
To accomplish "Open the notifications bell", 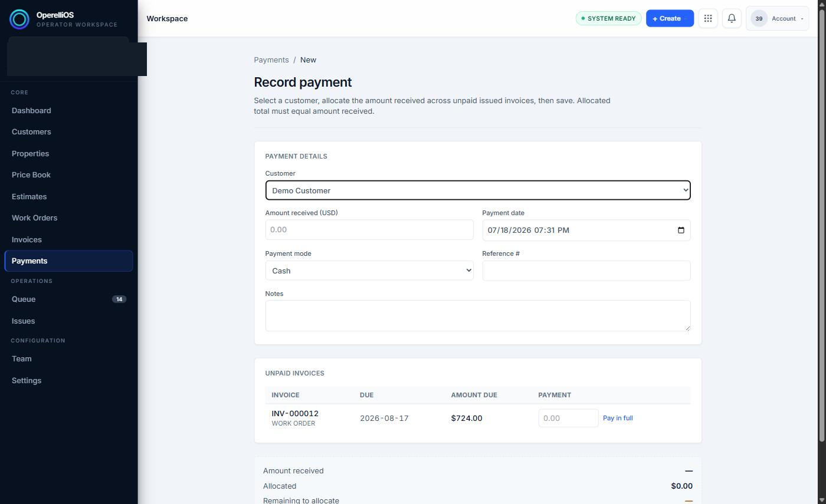I will (732, 18).
